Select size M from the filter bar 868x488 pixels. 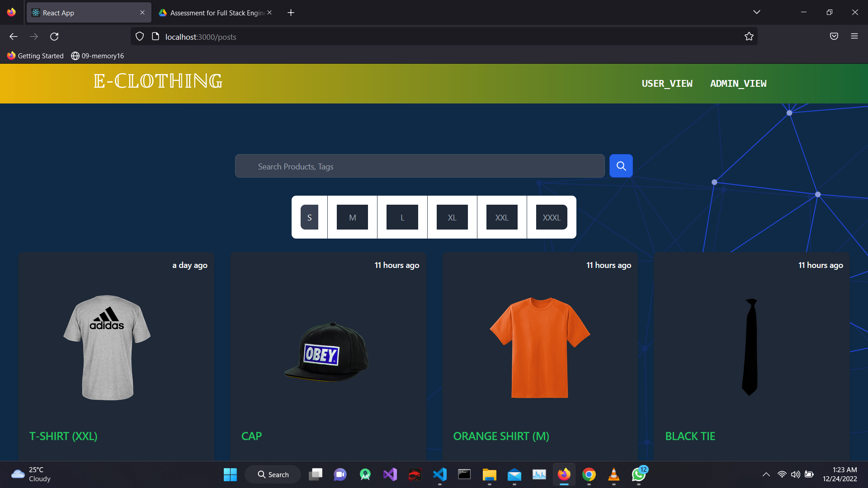tap(352, 217)
